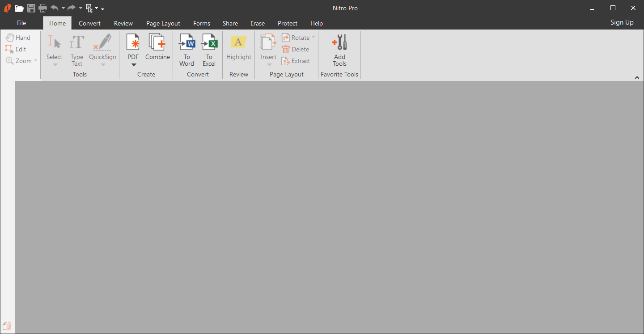Viewport: 644px width, 334px height.
Task: Maximize the Nitro Pro window
Action: pos(613,8)
